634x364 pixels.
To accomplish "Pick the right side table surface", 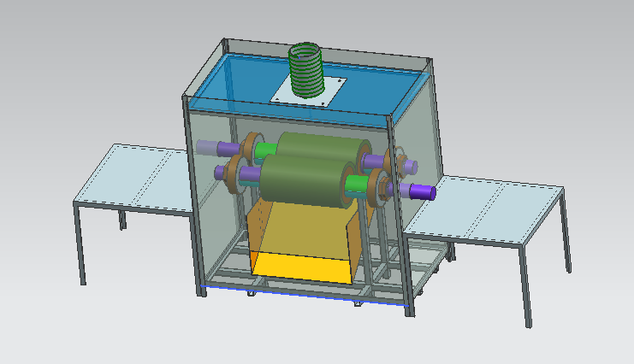I will [488, 207].
